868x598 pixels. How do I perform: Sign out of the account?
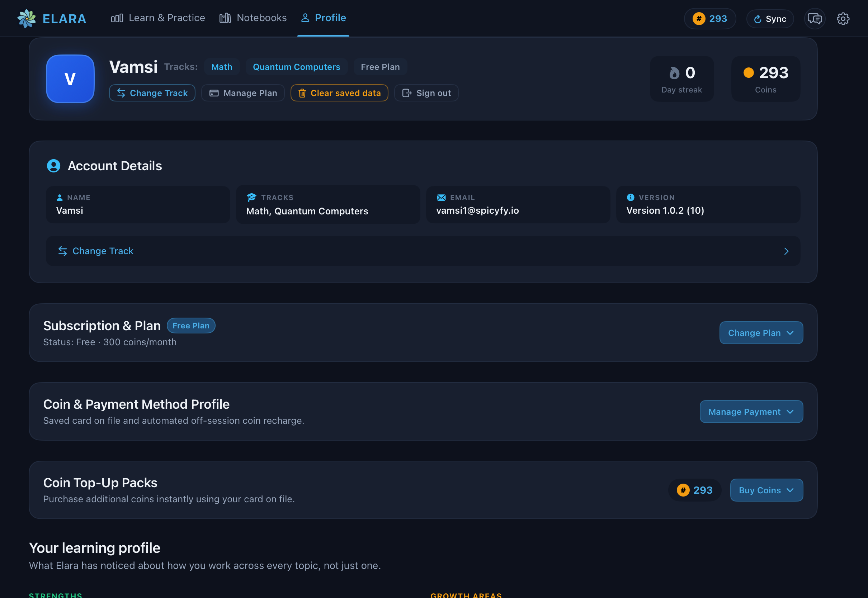tap(426, 93)
